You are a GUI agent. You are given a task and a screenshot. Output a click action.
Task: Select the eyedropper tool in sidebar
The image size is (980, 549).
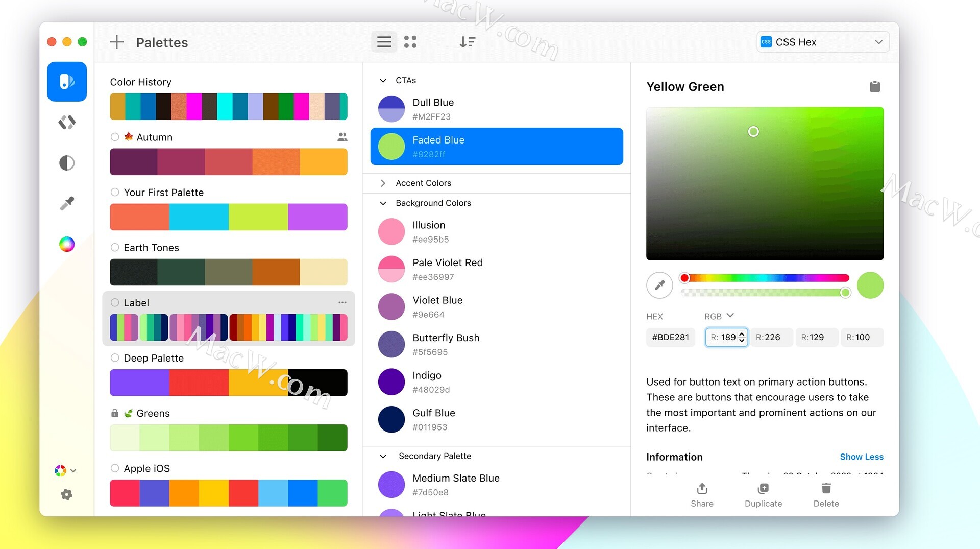coord(67,203)
